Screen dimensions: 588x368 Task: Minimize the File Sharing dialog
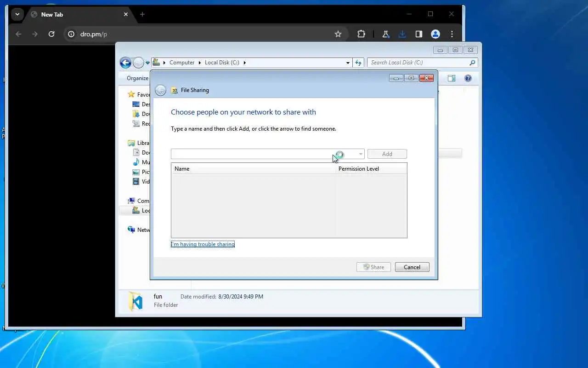click(396, 78)
